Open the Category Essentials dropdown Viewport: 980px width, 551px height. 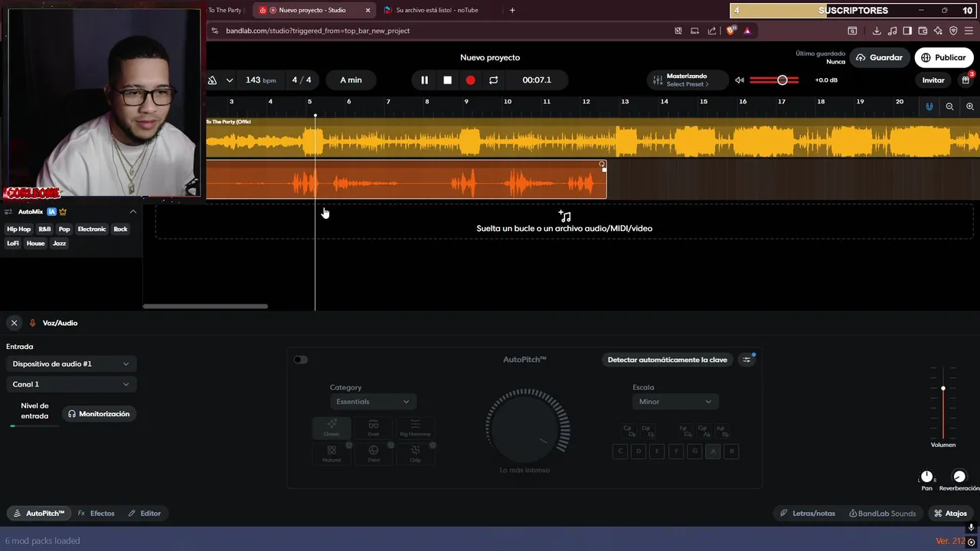[372, 402]
